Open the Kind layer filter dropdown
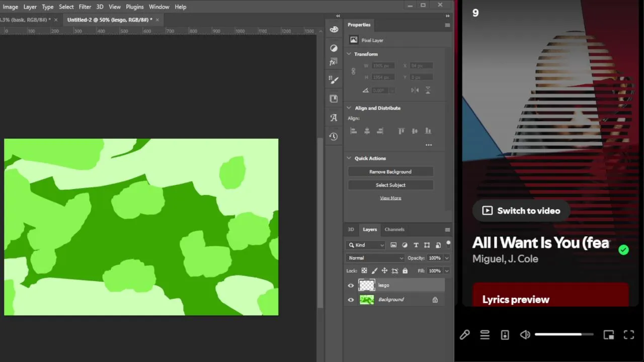 pos(366,245)
